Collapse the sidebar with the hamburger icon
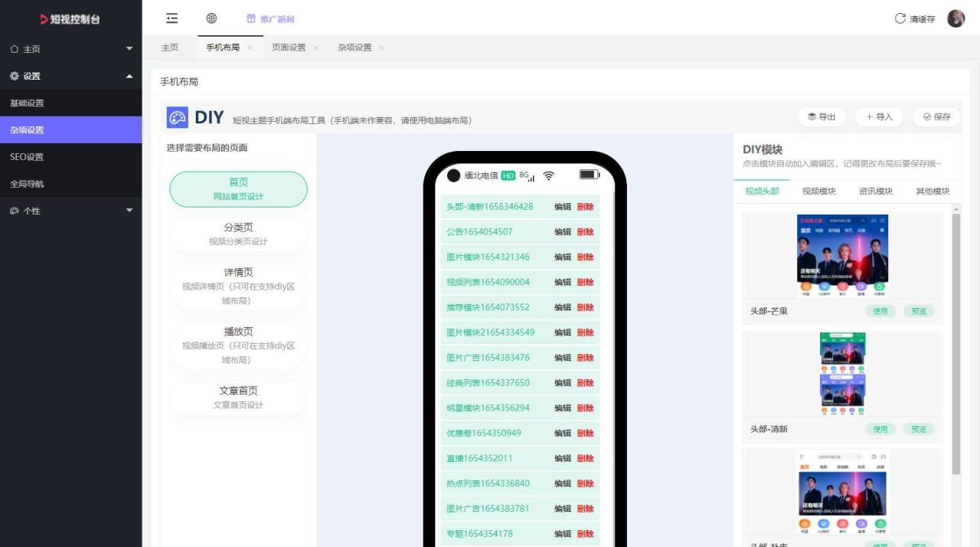The height and width of the screenshot is (547, 980). coord(171,18)
